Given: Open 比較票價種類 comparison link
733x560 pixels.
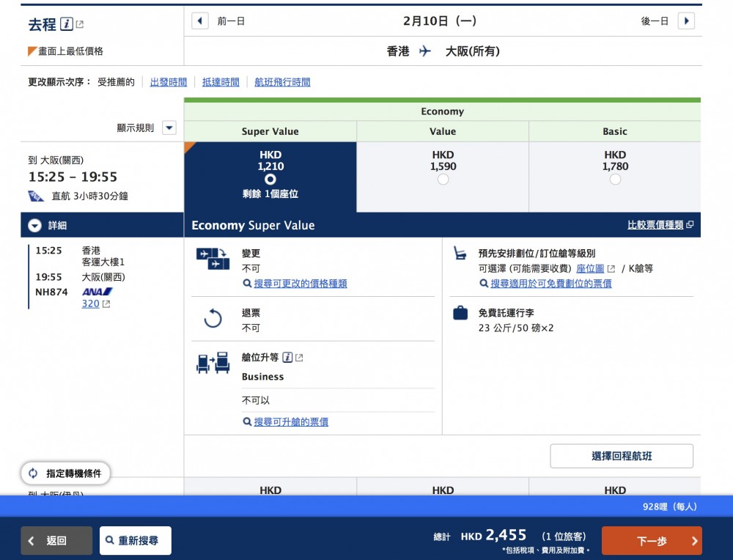Looking at the screenshot, I should tap(655, 225).
